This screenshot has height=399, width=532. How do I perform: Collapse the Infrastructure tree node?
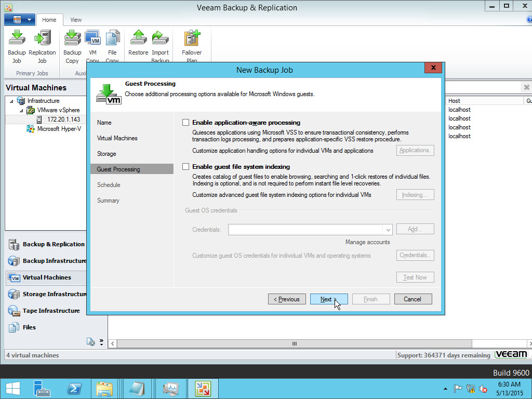click(x=11, y=101)
